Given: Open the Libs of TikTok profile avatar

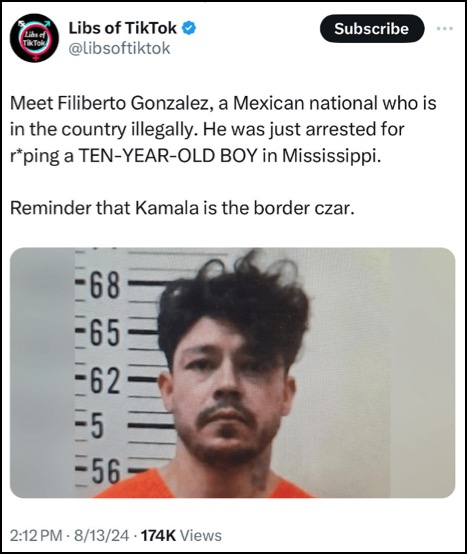Looking at the screenshot, I should pos(34,37).
